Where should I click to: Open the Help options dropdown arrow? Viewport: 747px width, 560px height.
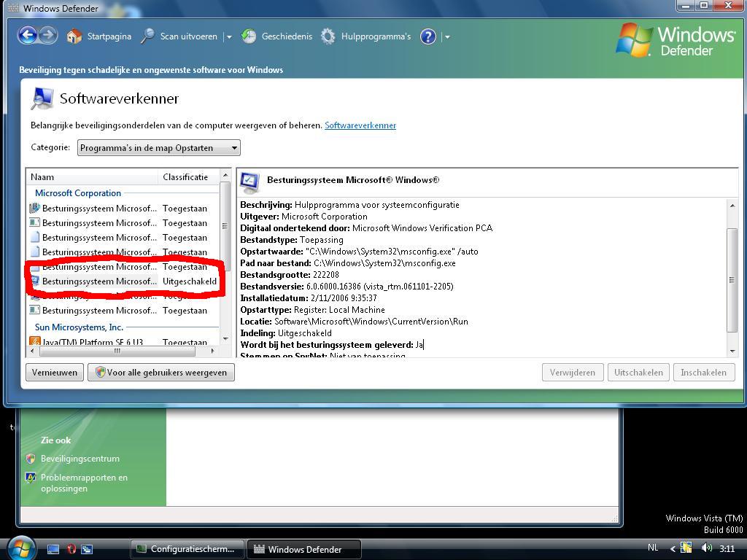pos(447,36)
